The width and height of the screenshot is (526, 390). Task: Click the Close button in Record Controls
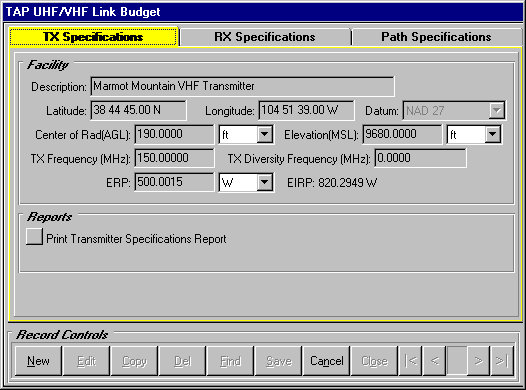(x=374, y=361)
